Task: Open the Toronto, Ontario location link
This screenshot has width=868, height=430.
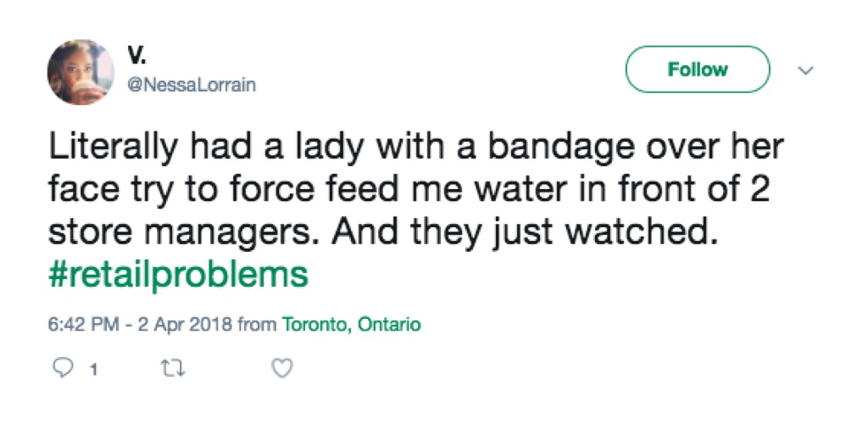Action: point(351,325)
